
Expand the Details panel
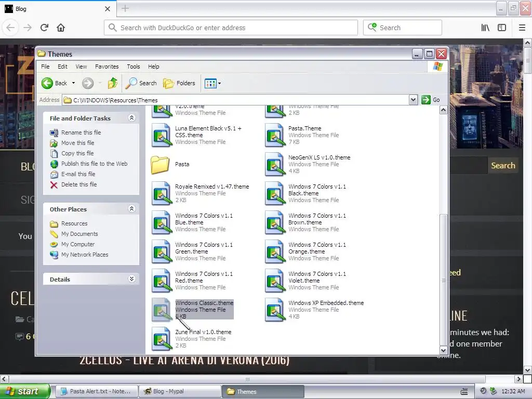[131, 279]
